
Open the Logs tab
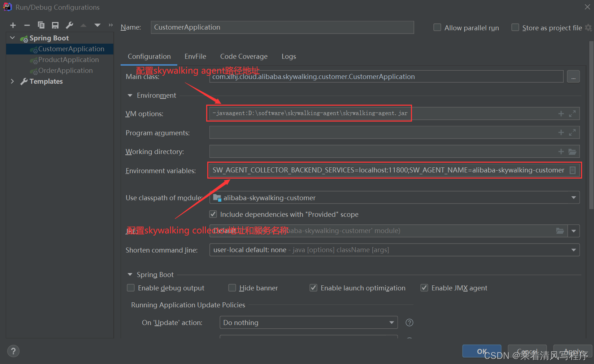coord(289,56)
